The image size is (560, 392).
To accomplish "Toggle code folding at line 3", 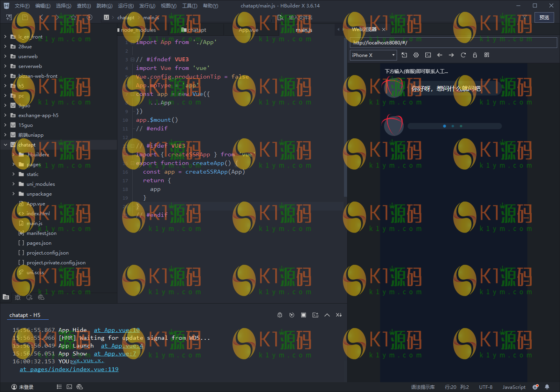I will [x=132, y=59].
